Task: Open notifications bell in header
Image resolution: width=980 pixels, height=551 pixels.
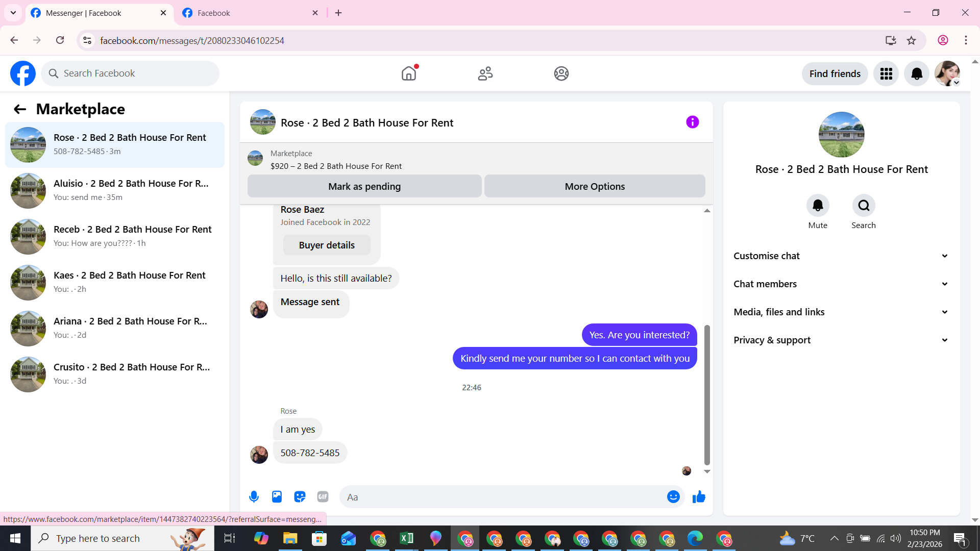Action: (x=917, y=73)
